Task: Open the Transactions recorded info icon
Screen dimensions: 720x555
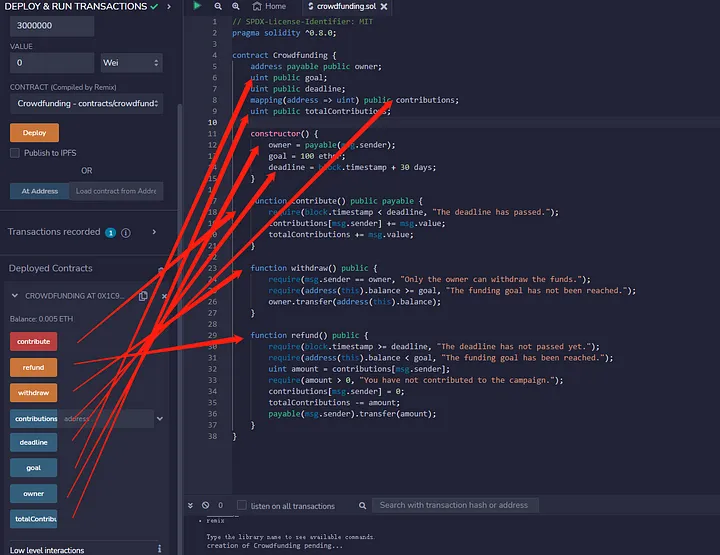Action: click(125, 232)
